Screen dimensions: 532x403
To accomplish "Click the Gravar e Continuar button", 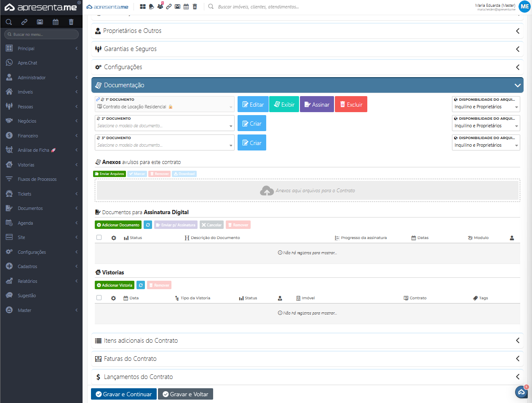I will click(x=124, y=394).
